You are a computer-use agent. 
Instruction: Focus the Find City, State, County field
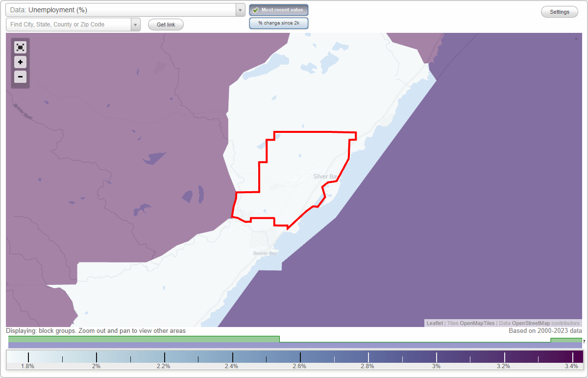coord(69,25)
